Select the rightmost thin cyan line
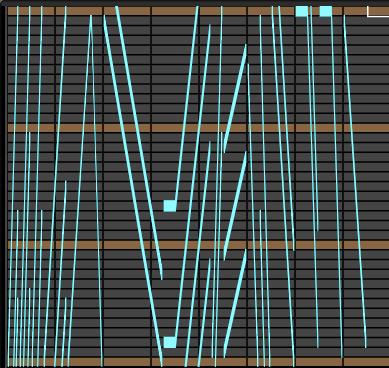The height and width of the screenshot is (368, 389). click(355, 181)
